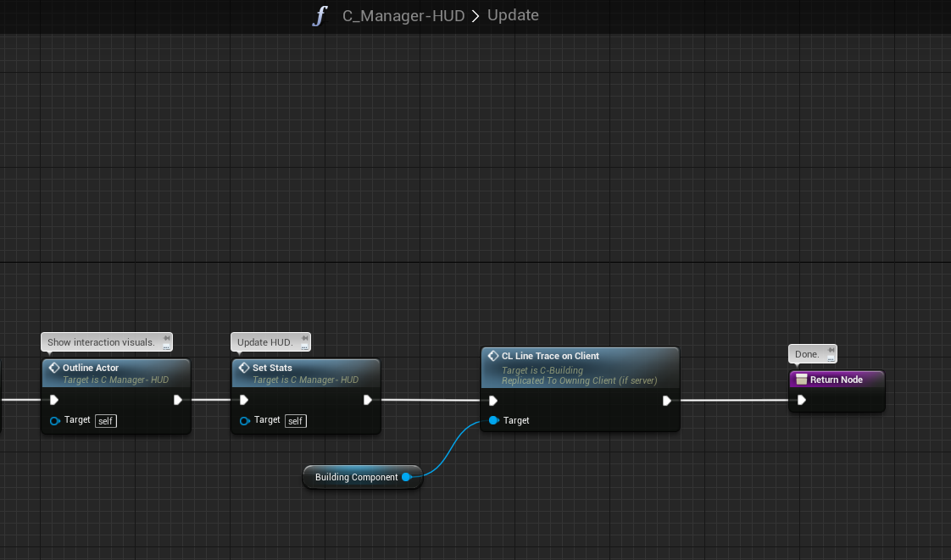Toggle the pin on 'Show interaction visuals' comment
This screenshot has width=951, height=560.
point(166,339)
